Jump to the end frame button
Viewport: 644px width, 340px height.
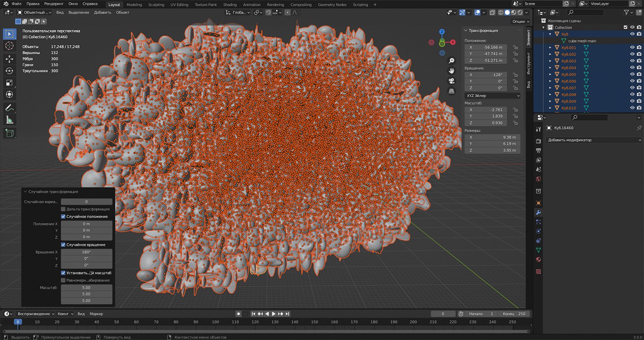pos(287,314)
